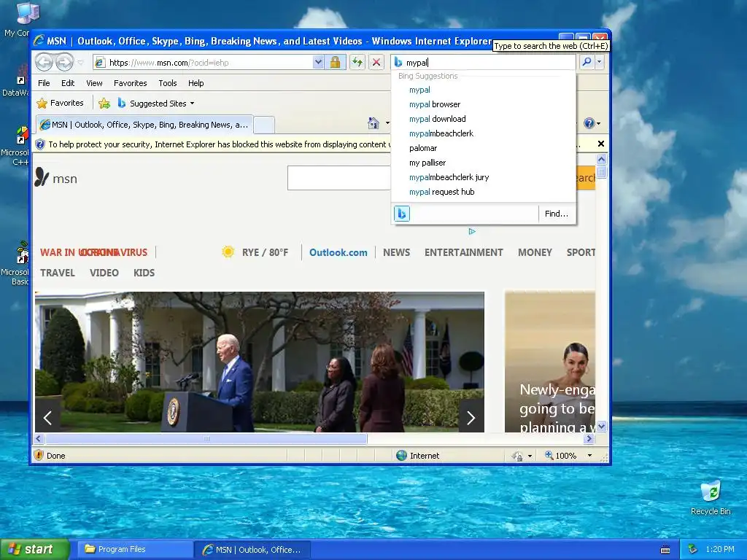Screen dimensions: 747x560
Task: Click Add to Favorites Bar icon
Action: pyautogui.click(x=104, y=103)
